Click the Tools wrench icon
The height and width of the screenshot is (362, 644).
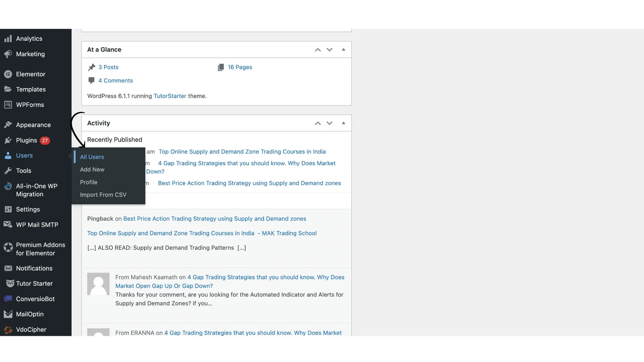click(x=8, y=171)
